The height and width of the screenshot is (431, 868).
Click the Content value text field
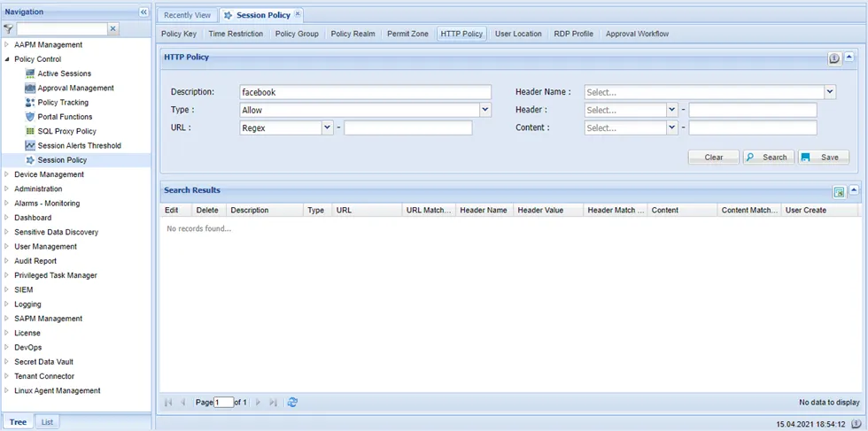(753, 127)
